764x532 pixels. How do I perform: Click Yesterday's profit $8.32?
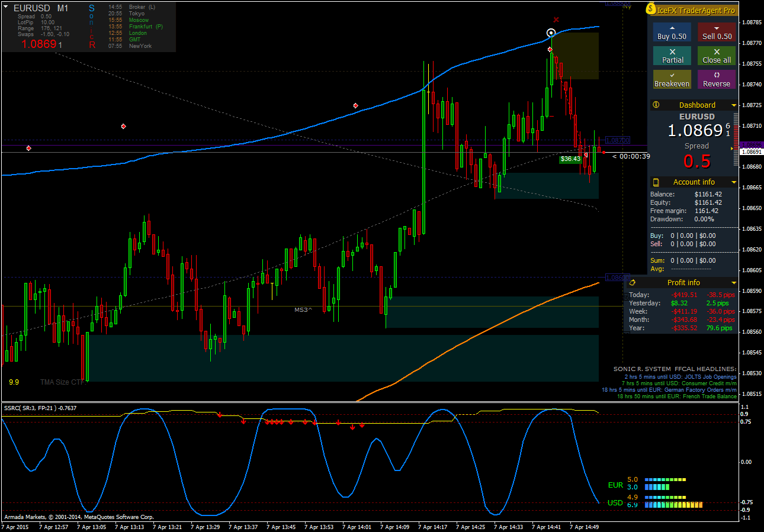680,303
